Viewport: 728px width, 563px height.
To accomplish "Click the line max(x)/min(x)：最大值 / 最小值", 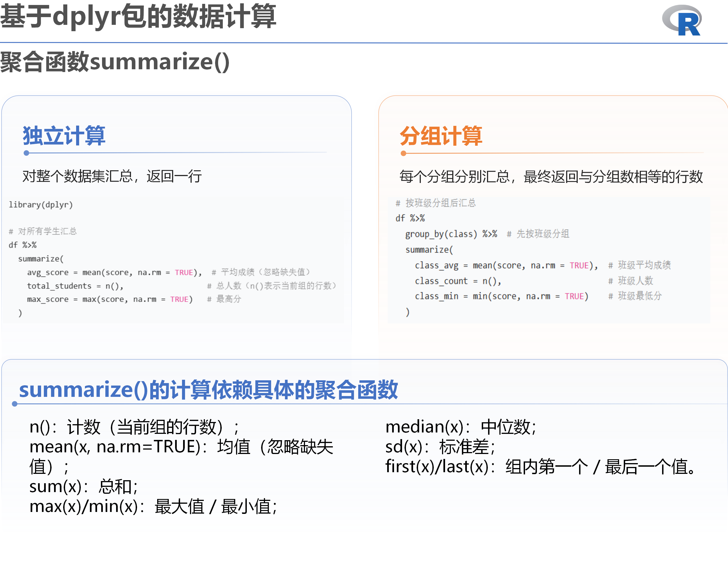I will tap(153, 506).
